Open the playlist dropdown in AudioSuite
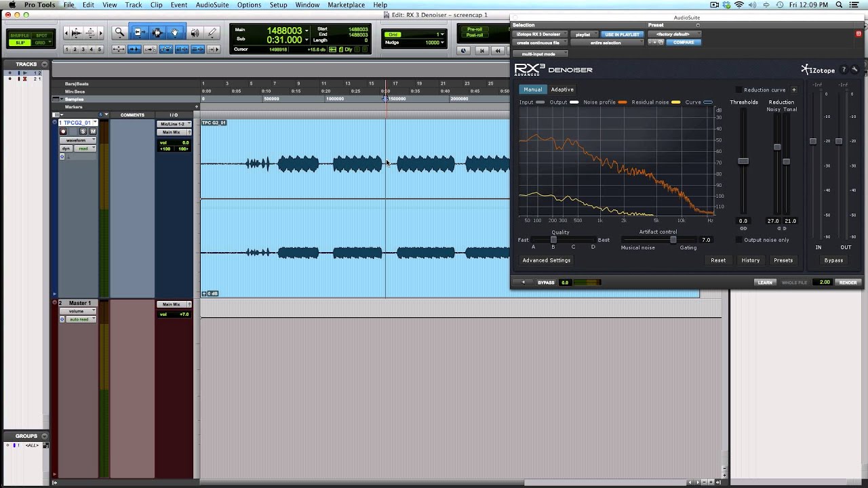 point(584,34)
